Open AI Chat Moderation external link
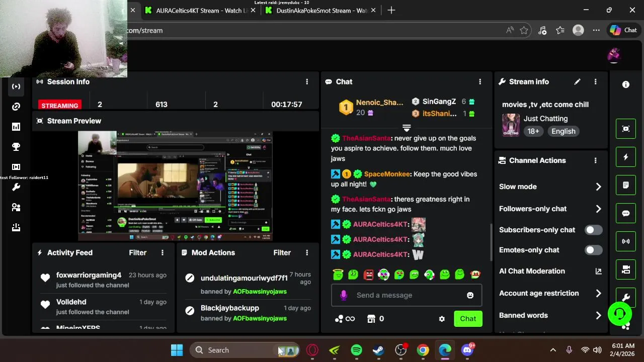The height and width of the screenshot is (362, 644). (598, 271)
